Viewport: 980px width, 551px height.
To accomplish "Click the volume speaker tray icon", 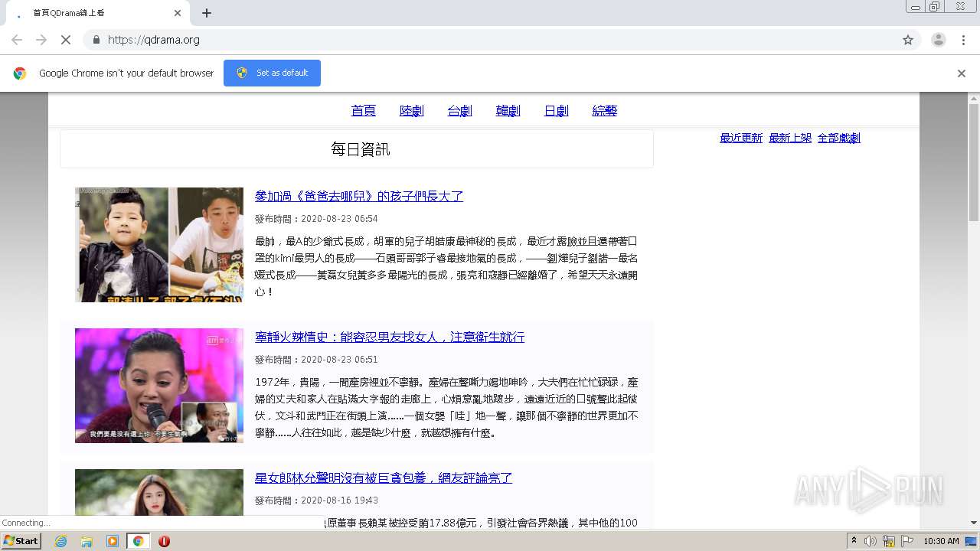I will (x=871, y=541).
